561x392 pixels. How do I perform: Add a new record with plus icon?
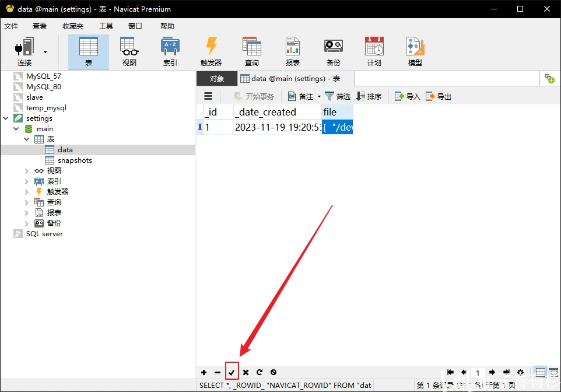[x=204, y=372]
